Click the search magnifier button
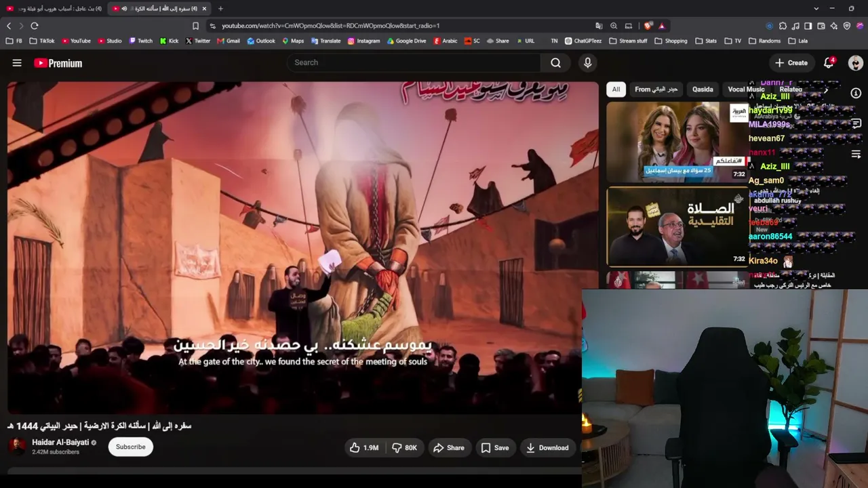 (555, 62)
